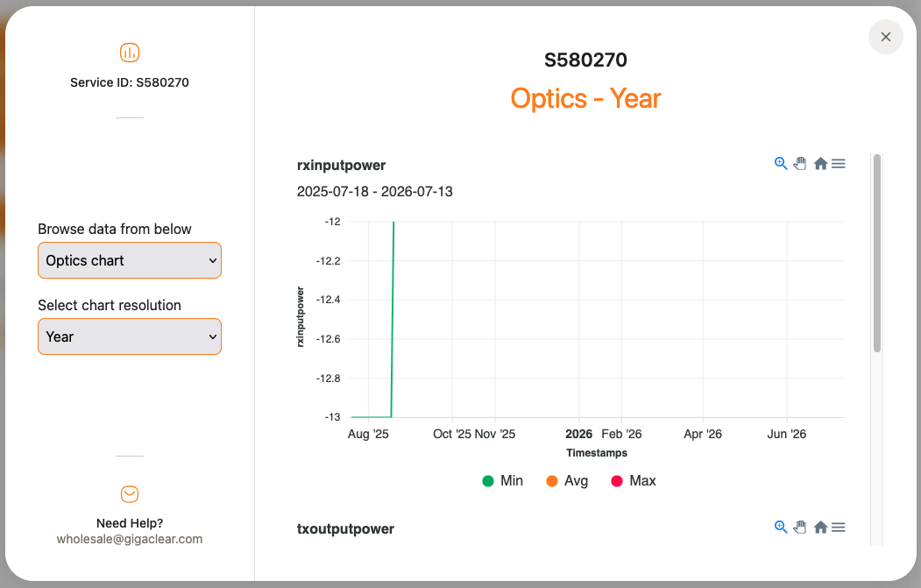Open rxinputpower chart hamburger menu
The height and width of the screenshot is (588, 921).
click(x=838, y=163)
